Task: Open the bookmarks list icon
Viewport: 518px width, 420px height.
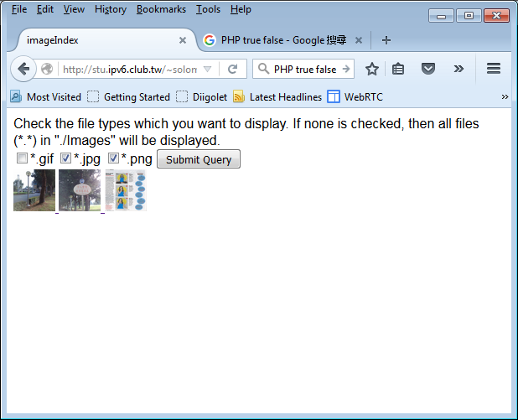Action: coord(399,70)
